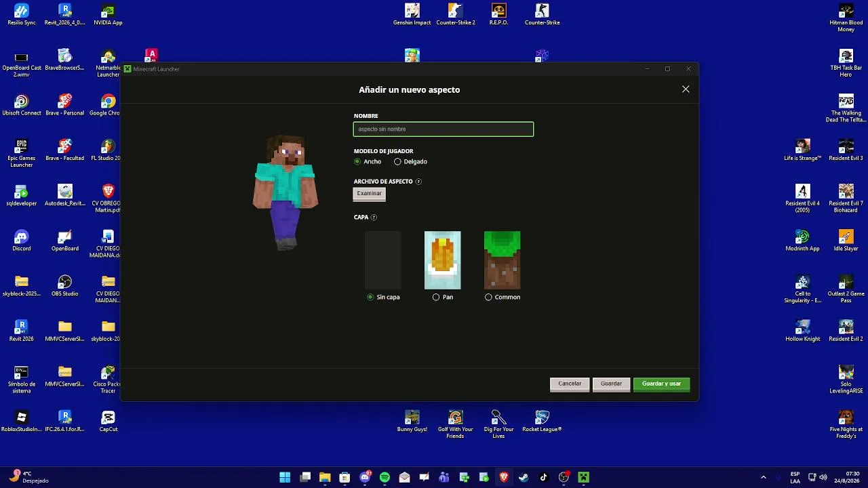This screenshot has width=868, height=488.
Task: Select the Resident Evil 3 desktop icon
Action: click(846, 150)
